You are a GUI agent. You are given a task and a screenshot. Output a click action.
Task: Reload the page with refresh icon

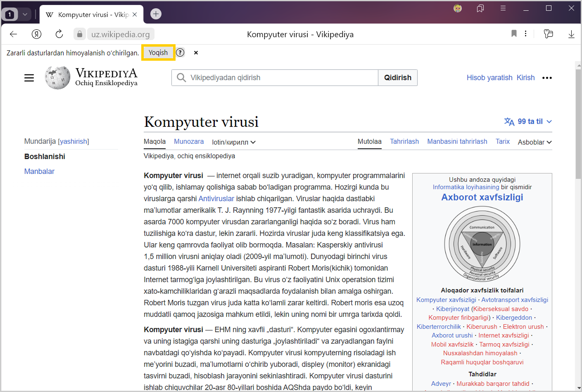[x=59, y=34]
